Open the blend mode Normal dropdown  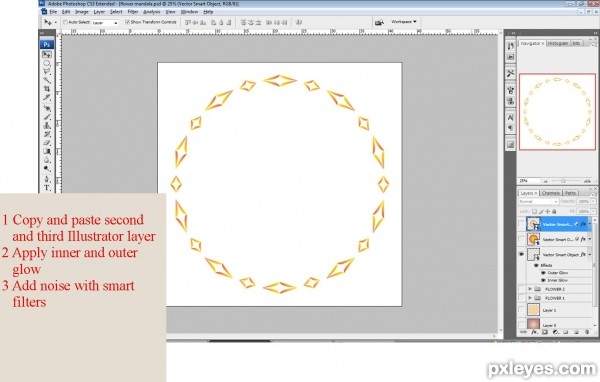[538, 201]
